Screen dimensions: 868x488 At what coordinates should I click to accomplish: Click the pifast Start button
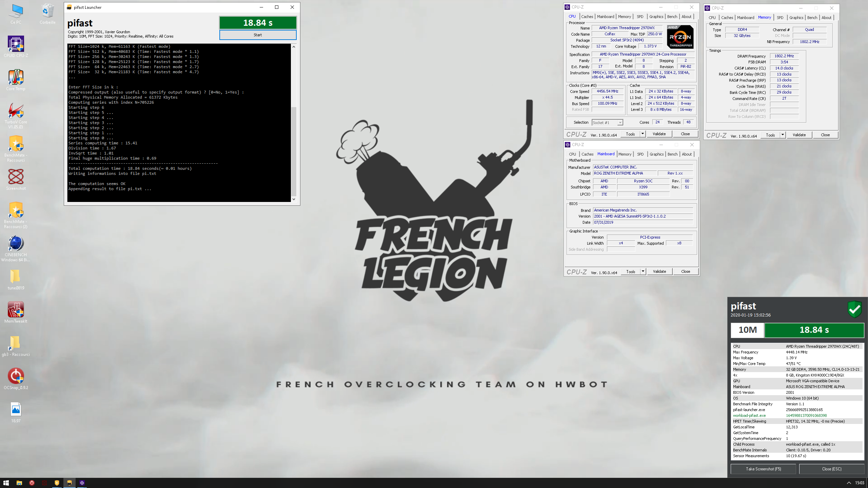pyautogui.click(x=258, y=35)
